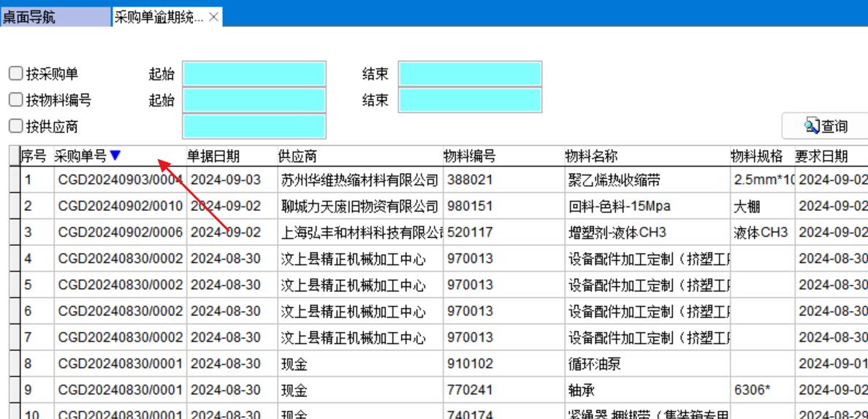
Task: Enable the 按采购单 checkbox
Action: (15, 74)
